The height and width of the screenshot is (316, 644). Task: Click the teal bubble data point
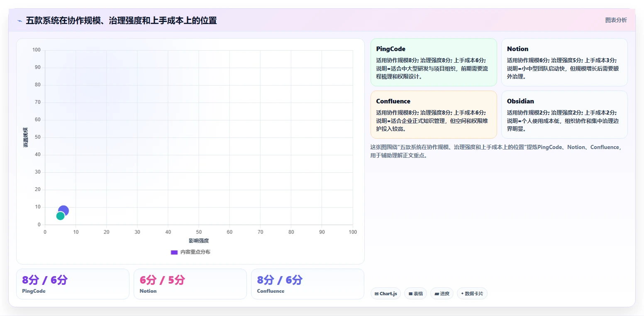coord(61,216)
